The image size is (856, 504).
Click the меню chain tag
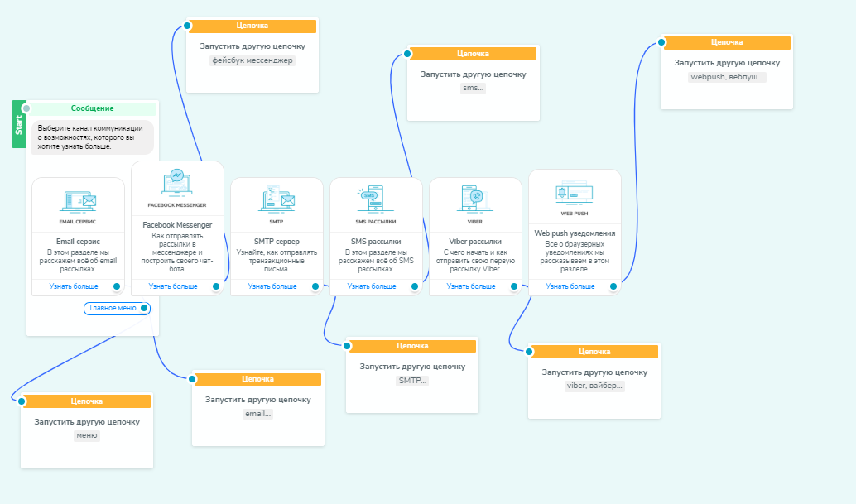[87, 435]
